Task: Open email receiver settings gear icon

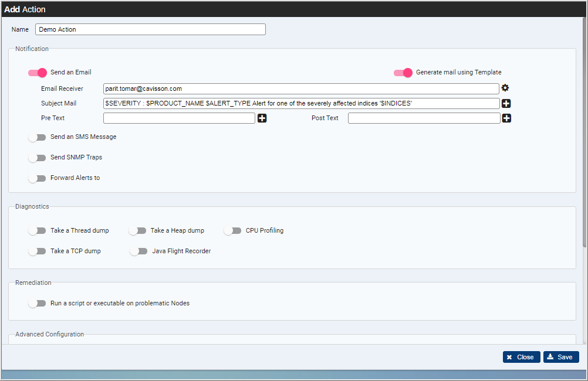Action: pos(505,88)
